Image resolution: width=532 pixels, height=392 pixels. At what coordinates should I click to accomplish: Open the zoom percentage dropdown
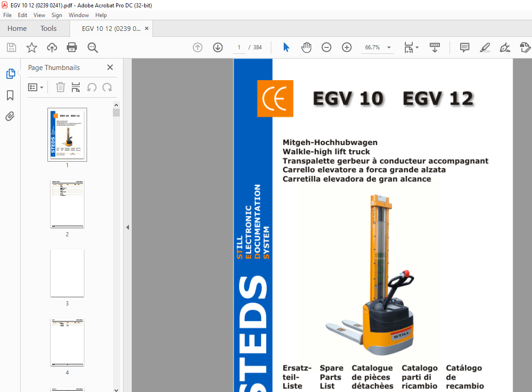click(x=388, y=47)
